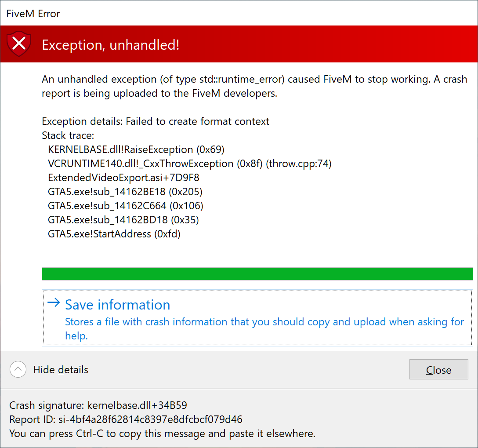The image size is (478, 448).
Task: Click the Ctrl-C copy hint text
Action: 162,433
